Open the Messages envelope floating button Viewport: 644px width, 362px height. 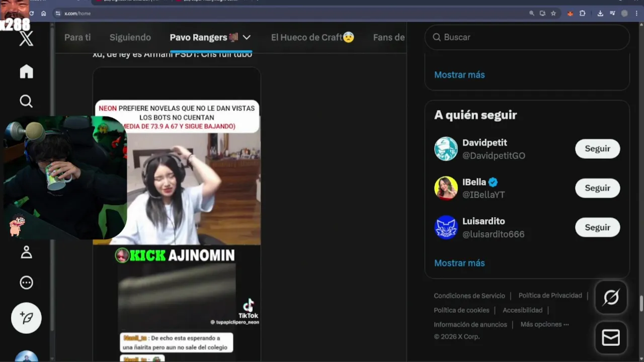point(611,338)
